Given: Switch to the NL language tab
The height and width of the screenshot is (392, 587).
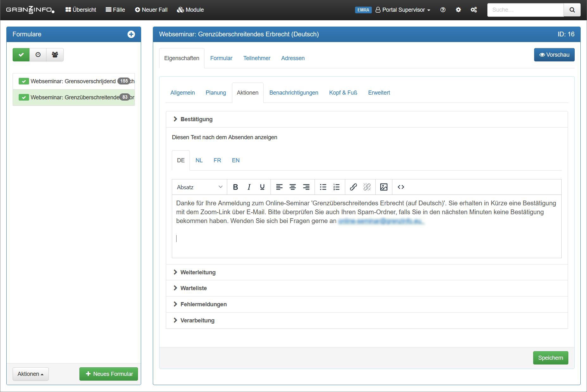Looking at the screenshot, I should pyautogui.click(x=199, y=160).
